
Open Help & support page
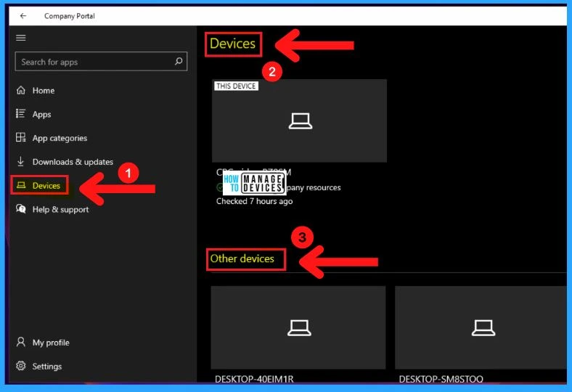[x=60, y=209]
